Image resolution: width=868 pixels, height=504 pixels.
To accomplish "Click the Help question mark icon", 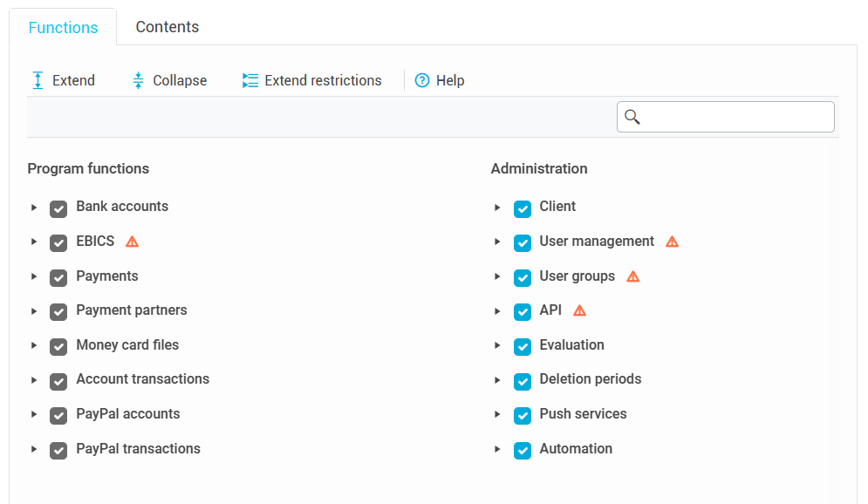I will pyautogui.click(x=422, y=80).
